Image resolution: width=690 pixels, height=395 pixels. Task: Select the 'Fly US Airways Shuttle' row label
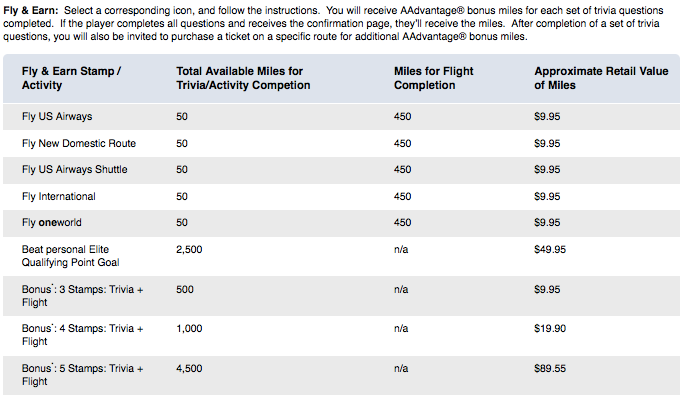click(74, 169)
